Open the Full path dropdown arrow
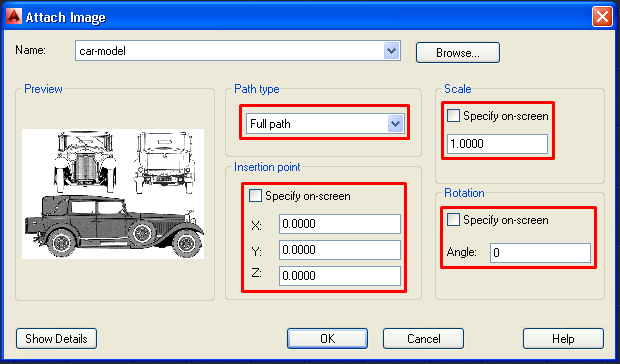Image resolution: width=620 pixels, height=364 pixels. pyautogui.click(x=395, y=124)
